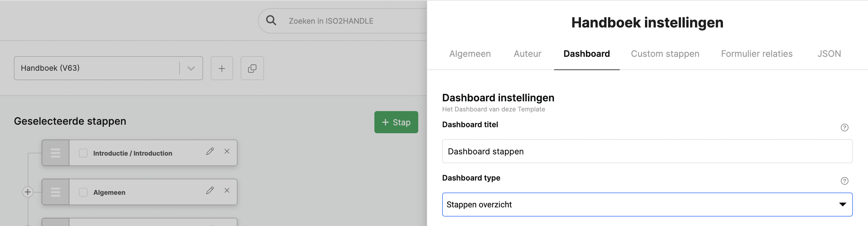
Task: Grab the Introductie / Introduction drag handle
Action: coord(56,153)
